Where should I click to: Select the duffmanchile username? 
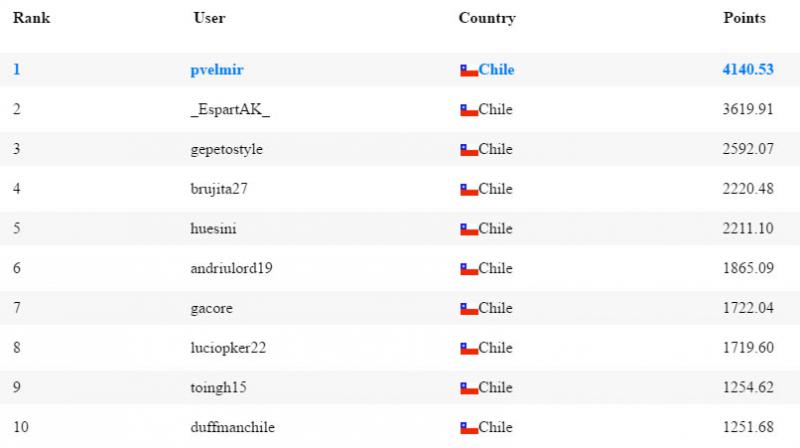(x=232, y=427)
